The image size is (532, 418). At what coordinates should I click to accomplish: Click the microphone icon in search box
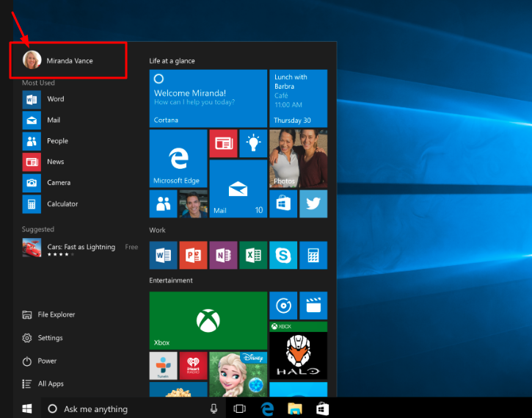click(214, 409)
